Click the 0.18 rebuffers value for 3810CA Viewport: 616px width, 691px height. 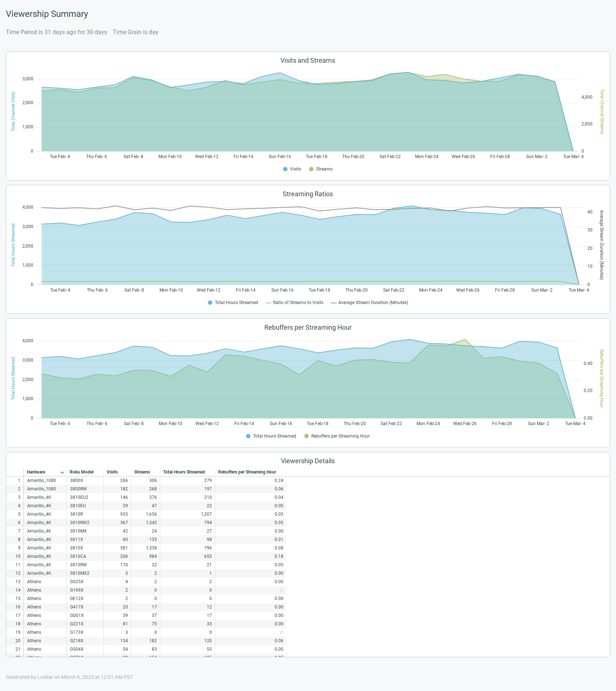[x=279, y=556]
